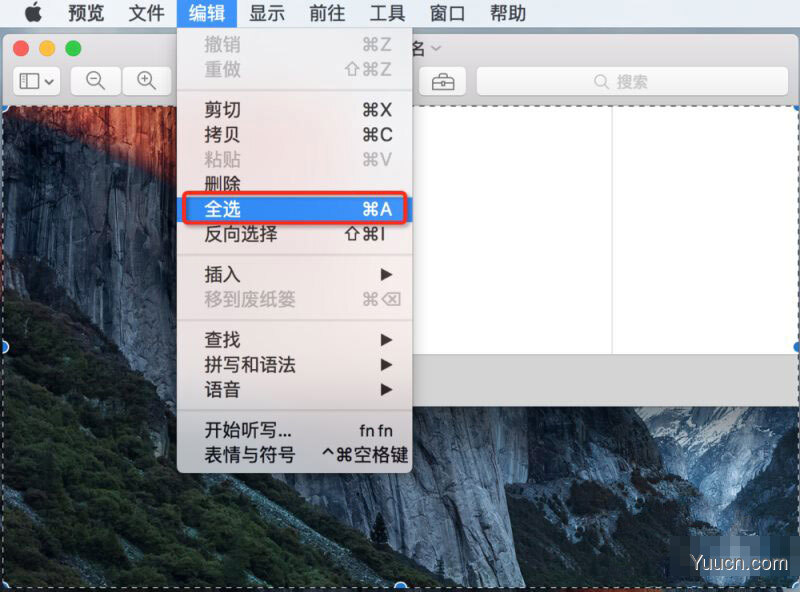Click the 搜索 search field
This screenshot has height=592, width=800.
(x=632, y=82)
